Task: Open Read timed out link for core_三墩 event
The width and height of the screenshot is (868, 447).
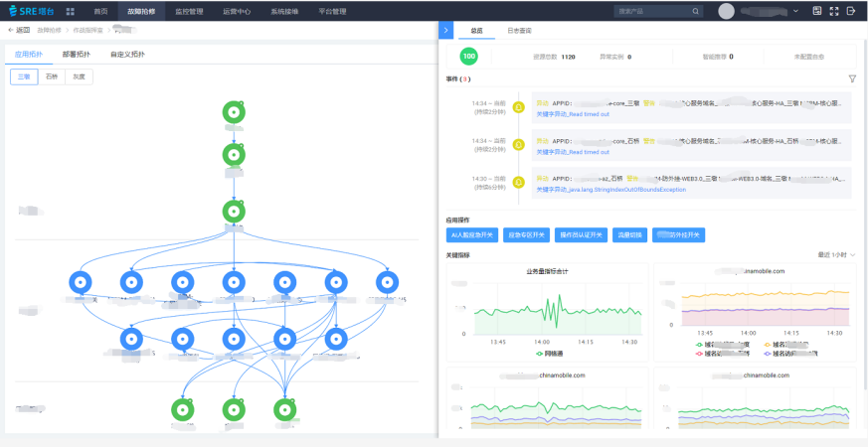Action: click(x=573, y=114)
